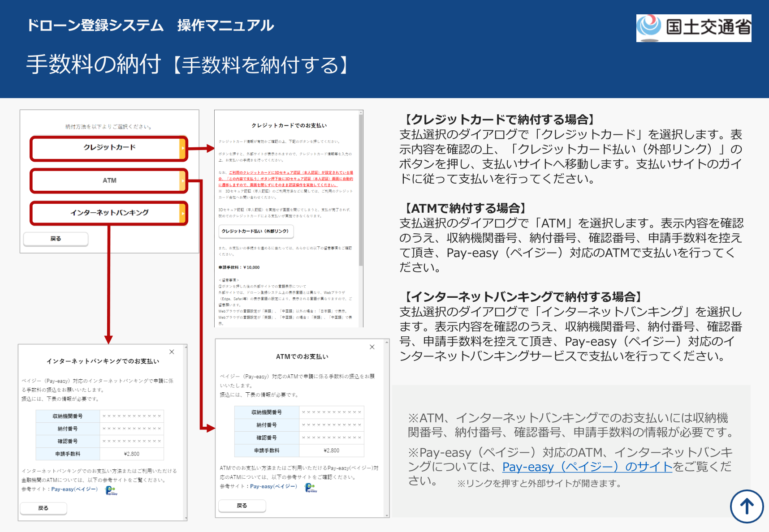The height and width of the screenshot is (532, 769).
Task: Click ¥2,800 fee value in ATM dialog
Action: [x=332, y=450]
